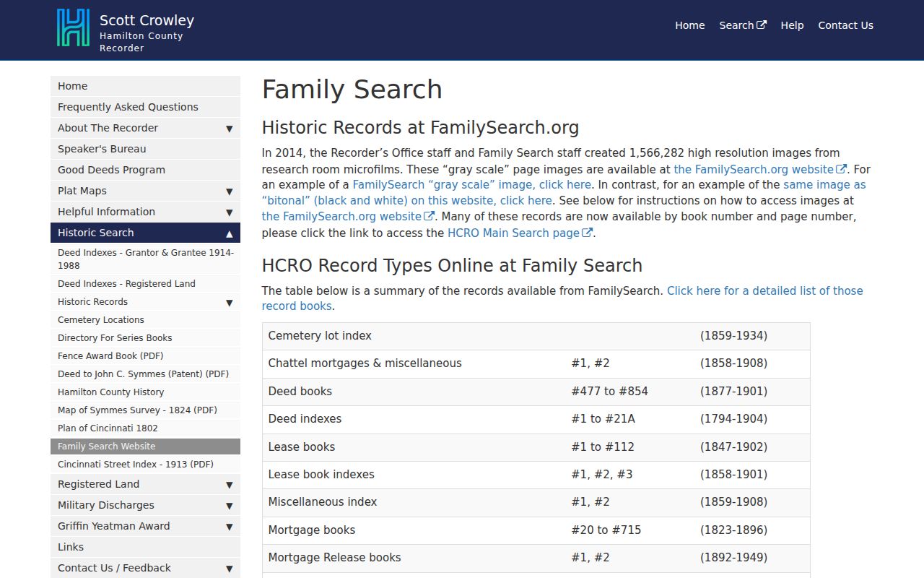Open Help in the top navigation bar
Image resolution: width=924 pixels, height=578 pixels.
tap(792, 25)
